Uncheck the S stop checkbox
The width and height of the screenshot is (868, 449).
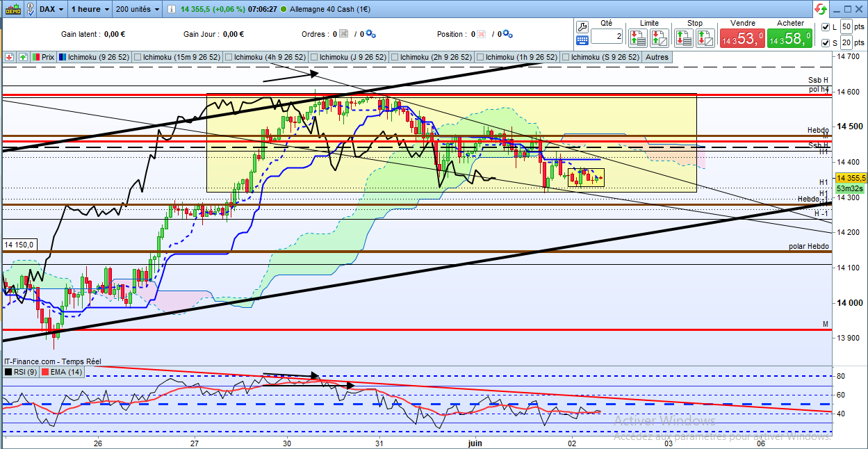point(825,43)
